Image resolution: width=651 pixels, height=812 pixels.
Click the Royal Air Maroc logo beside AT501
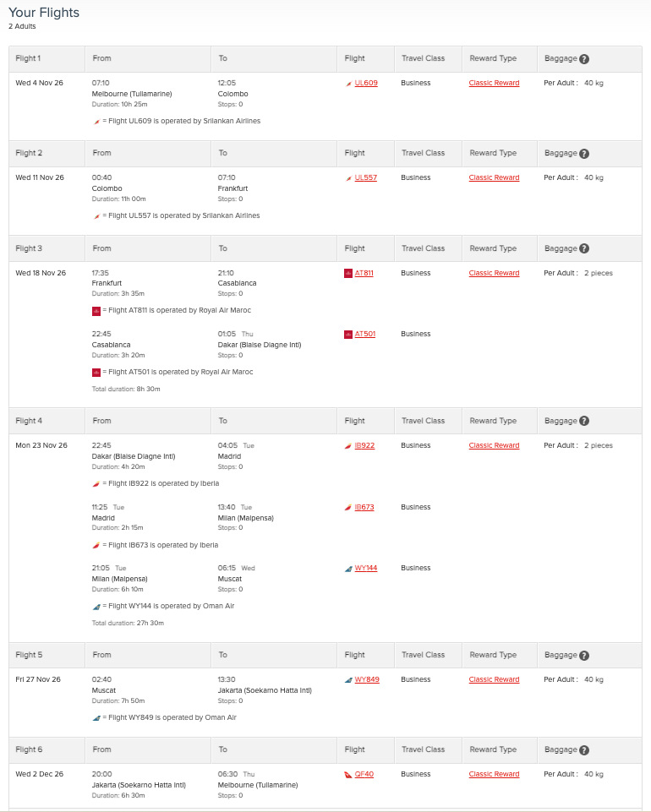348,334
